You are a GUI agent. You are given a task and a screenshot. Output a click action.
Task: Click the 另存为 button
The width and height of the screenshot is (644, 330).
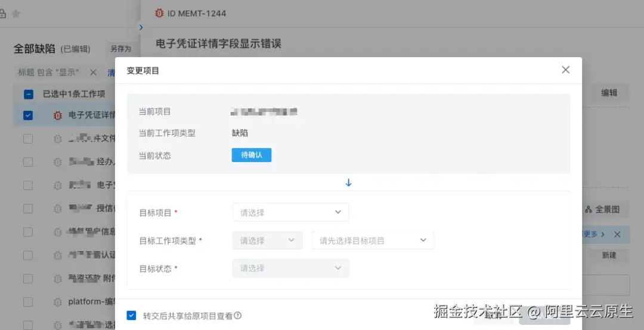[x=120, y=49]
